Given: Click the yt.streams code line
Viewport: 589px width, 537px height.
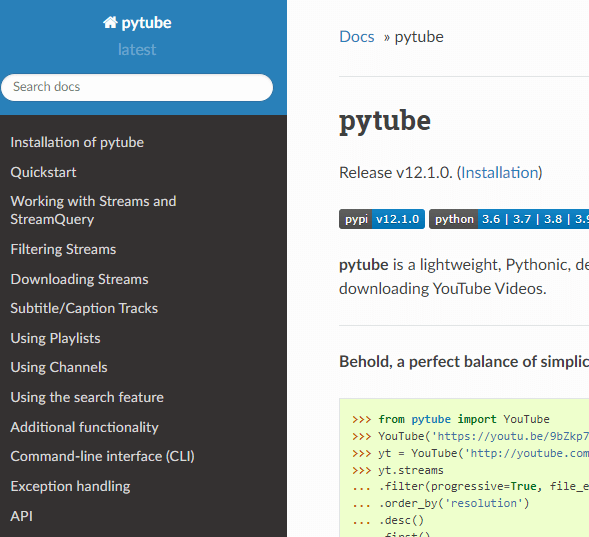Looking at the screenshot, I should [411, 470].
